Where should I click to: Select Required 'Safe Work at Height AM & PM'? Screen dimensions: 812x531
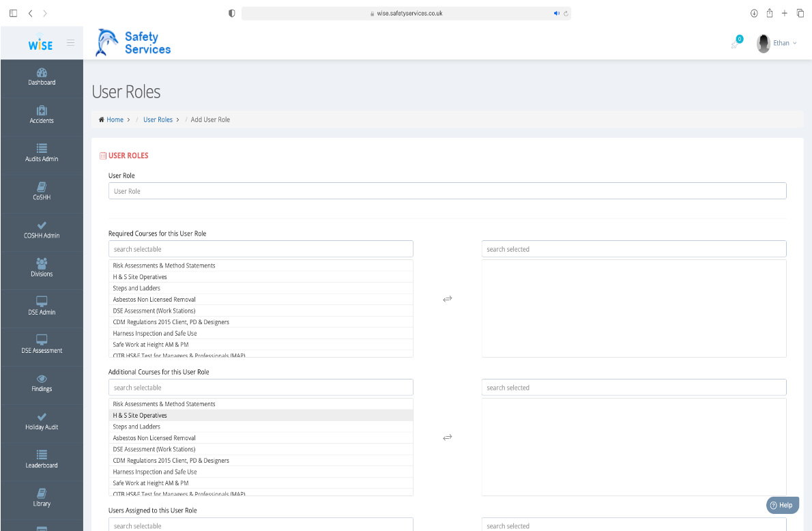[261, 345]
